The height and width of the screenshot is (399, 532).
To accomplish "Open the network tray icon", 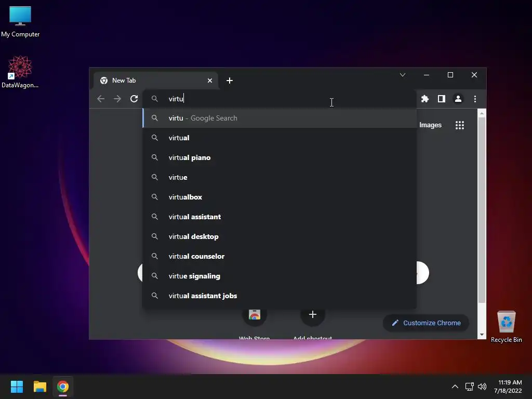I will pyautogui.click(x=469, y=387).
